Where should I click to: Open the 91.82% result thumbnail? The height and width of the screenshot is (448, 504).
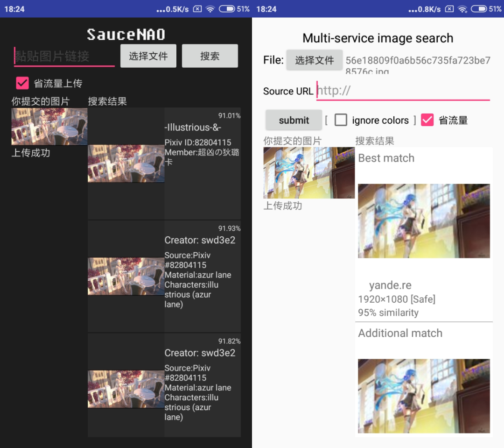click(126, 389)
